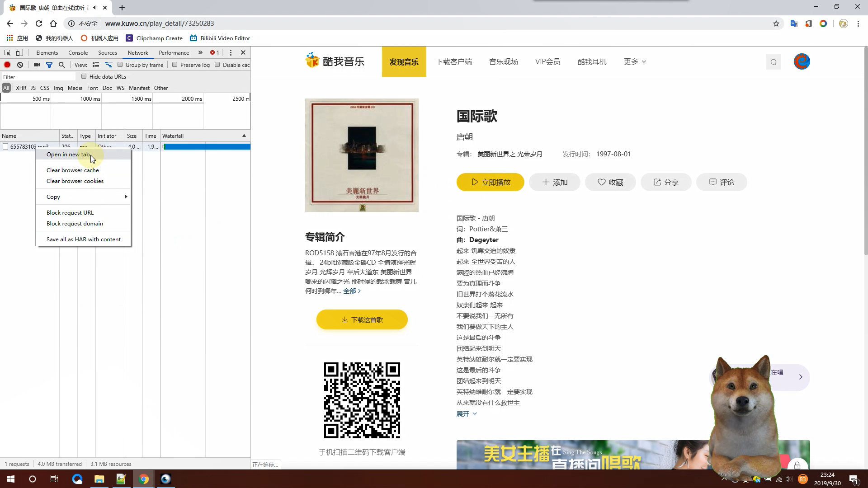Check the Preserve log option
The image size is (868, 488).
point(175,65)
